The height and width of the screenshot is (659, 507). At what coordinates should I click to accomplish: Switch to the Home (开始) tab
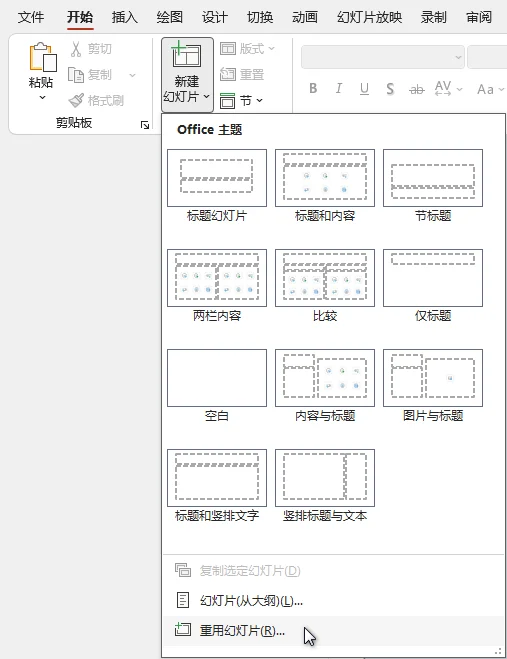click(x=80, y=17)
